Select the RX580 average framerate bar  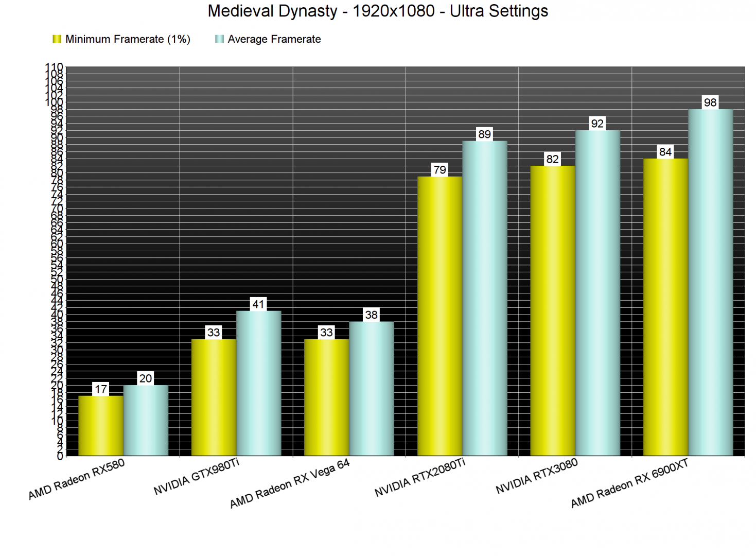click(x=146, y=420)
